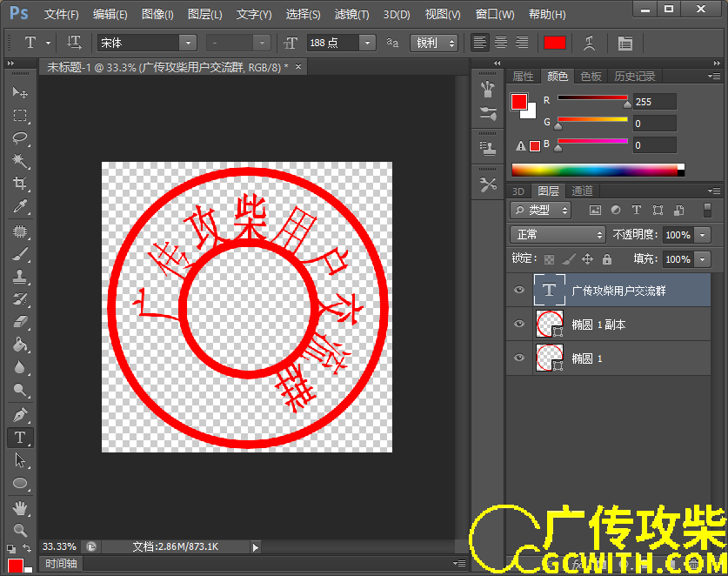Select the Brush tool
This screenshot has width=728, height=576.
pos(19,255)
